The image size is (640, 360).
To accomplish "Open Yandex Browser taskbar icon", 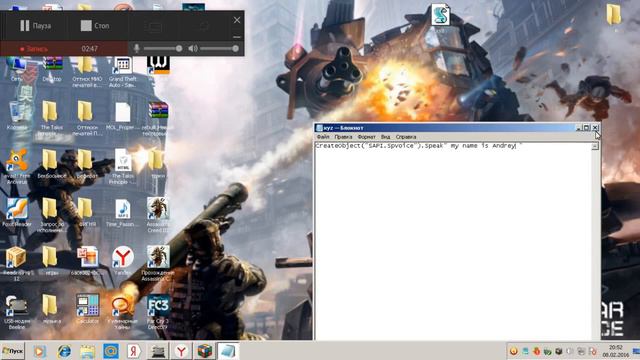I will coord(181,351).
